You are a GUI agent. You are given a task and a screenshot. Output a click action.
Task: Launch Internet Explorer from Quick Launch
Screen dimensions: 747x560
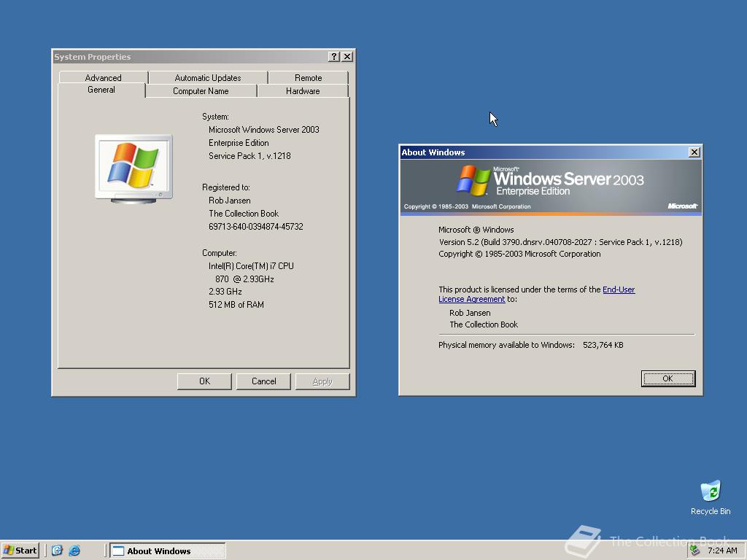(x=74, y=551)
